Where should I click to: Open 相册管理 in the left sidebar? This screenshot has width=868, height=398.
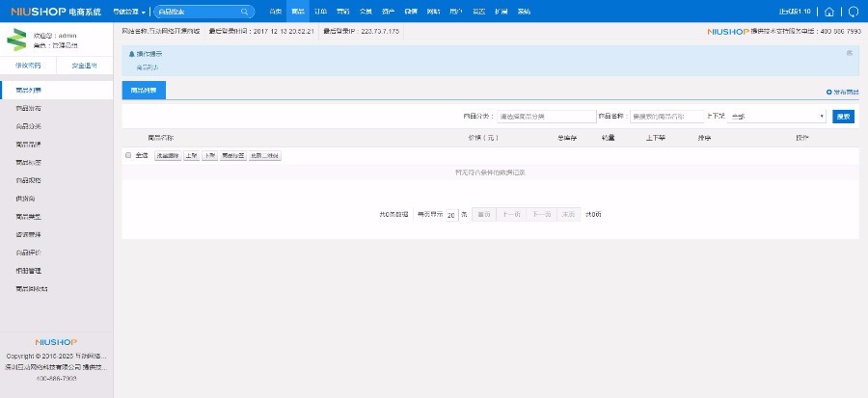pos(57,271)
